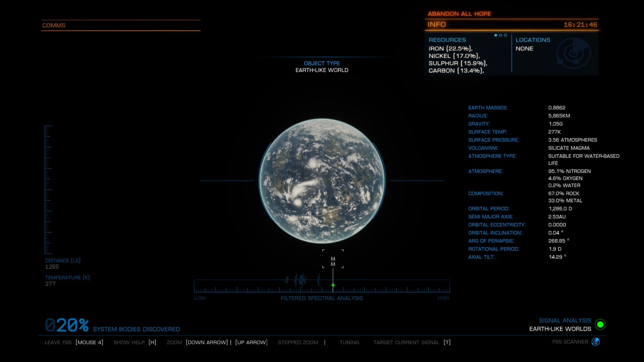Viewport: 644px width, 362px height.
Task: Click the LOW end label of spectrum
Action: (200, 298)
